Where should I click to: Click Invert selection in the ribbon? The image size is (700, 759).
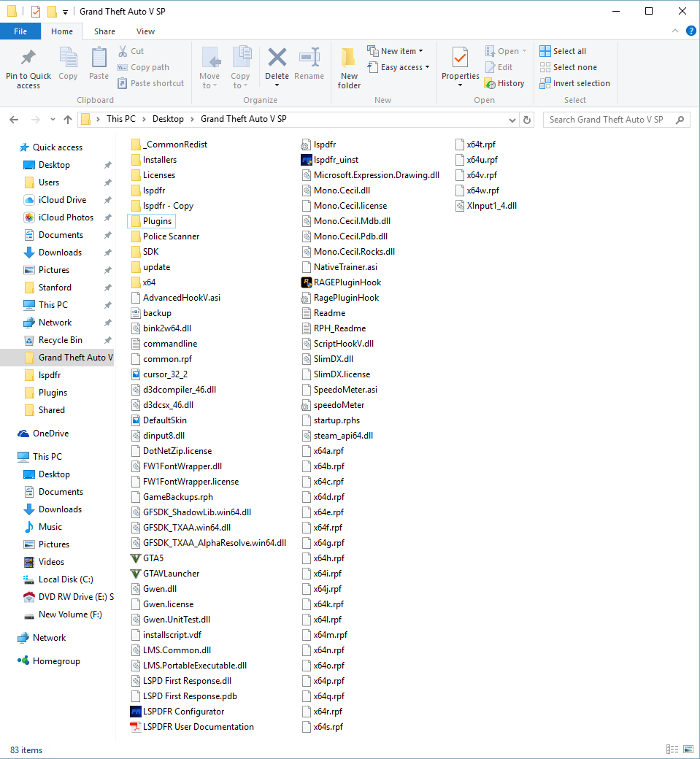[574, 83]
